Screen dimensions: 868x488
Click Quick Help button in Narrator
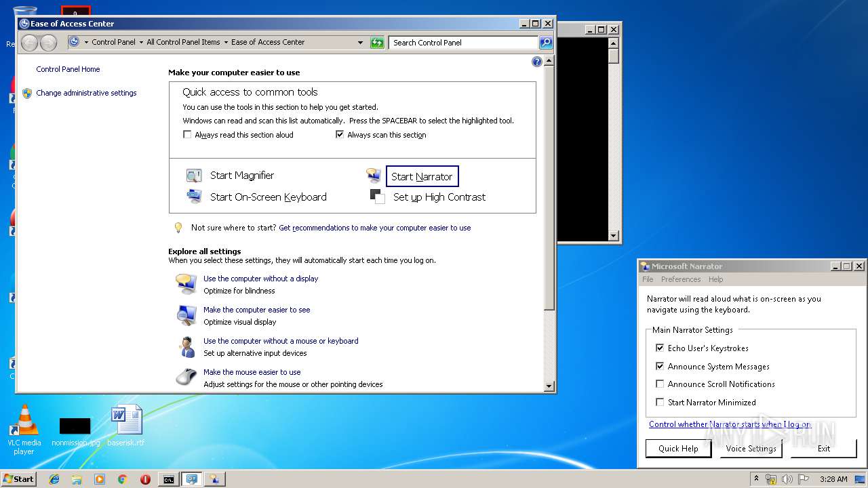[x=678, y=448]
